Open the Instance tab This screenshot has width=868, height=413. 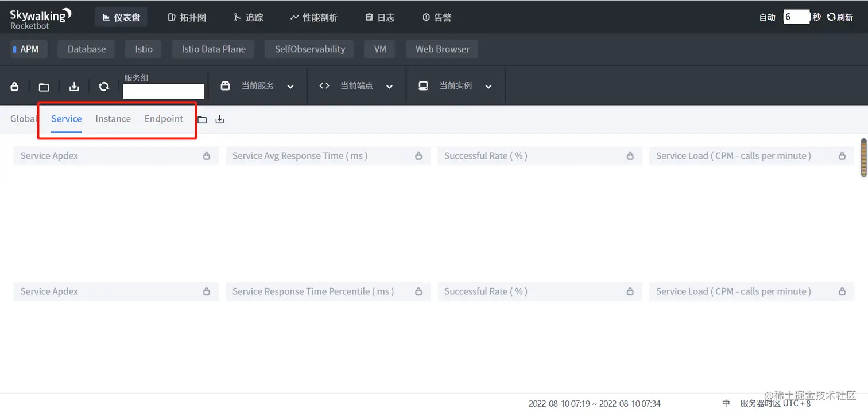[x=113, y=119]
